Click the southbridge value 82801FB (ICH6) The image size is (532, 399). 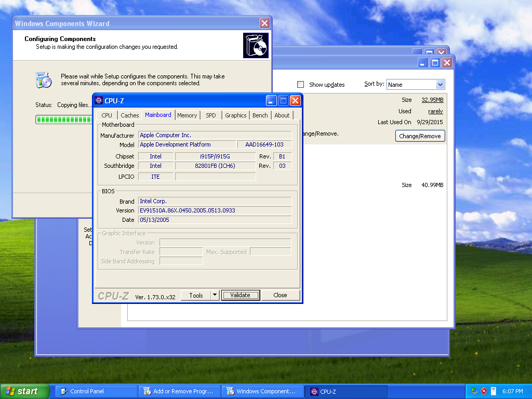tap(215, 166)
